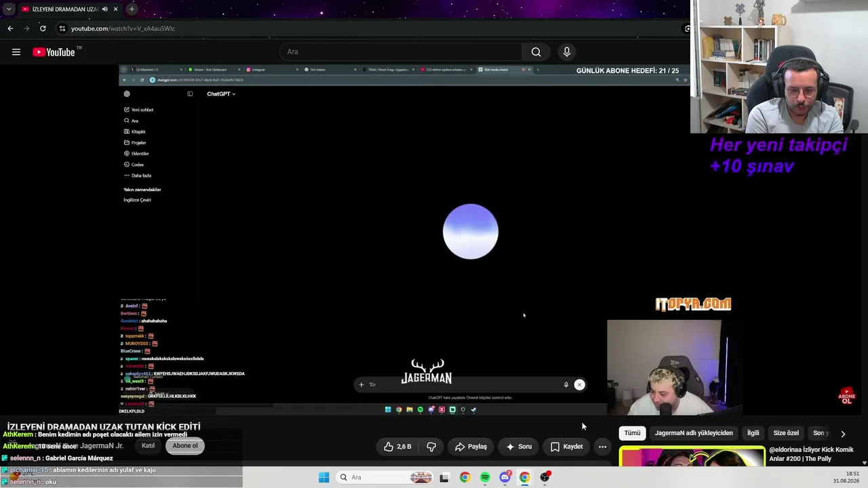This screenshot has width=868, height=488.
Task: Show more filter chips with right chevron
Action: pos(843,434)
